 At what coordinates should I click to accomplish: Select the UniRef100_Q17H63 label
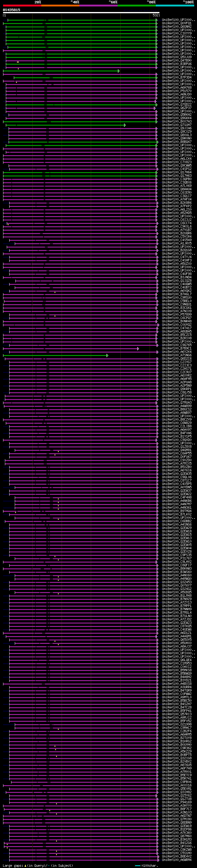(177, 176)
